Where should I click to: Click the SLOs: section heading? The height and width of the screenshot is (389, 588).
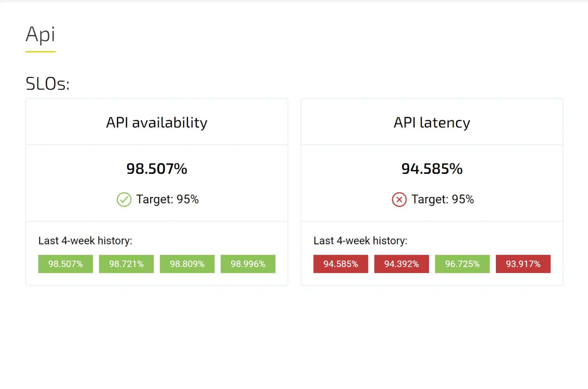tap(48, 83)
